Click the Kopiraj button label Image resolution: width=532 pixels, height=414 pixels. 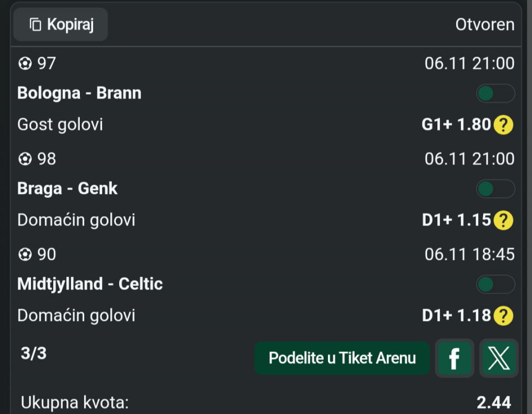click(70, 25)
